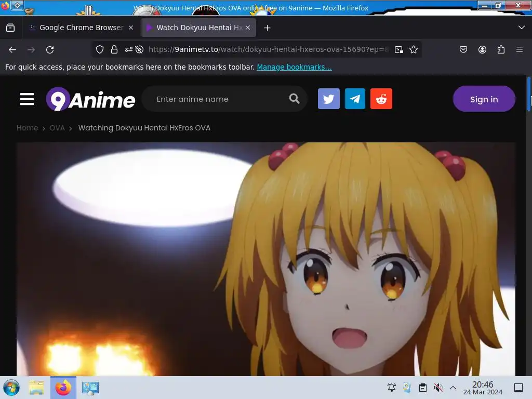Click the search magnifier icon
This screenshot has height=399, width=532.
[x=294, y=99]
